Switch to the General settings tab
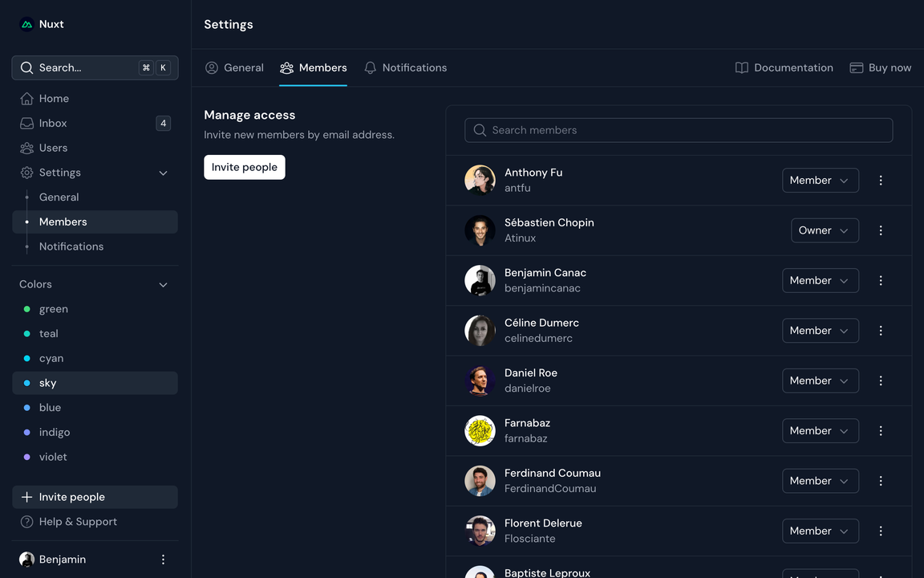 pos(234,67)
